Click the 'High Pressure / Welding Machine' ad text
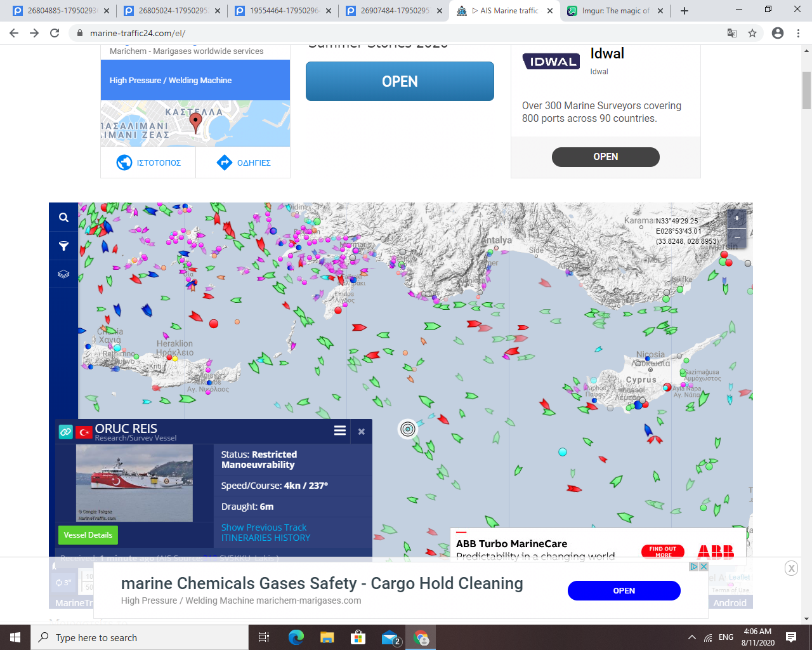This screenshot has width=812, height=650. 171,81
